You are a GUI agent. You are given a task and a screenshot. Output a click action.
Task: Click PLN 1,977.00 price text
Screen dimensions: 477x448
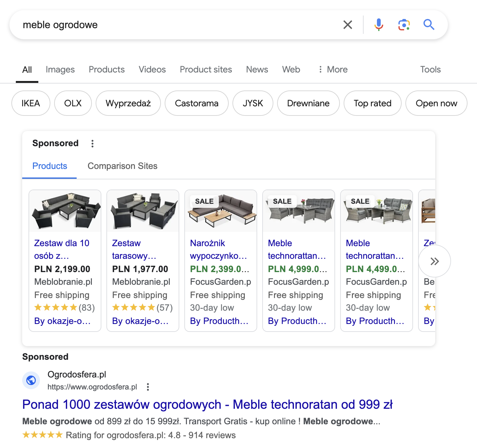tap(140, 269)
